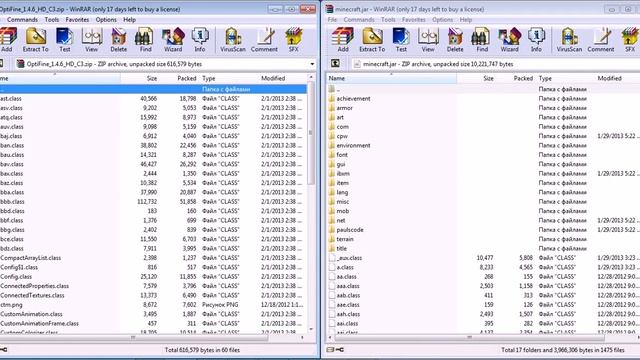640x360 pixels.
Task: Select aaa.class file in minecraft.jar
Action: tap(348, 286)
